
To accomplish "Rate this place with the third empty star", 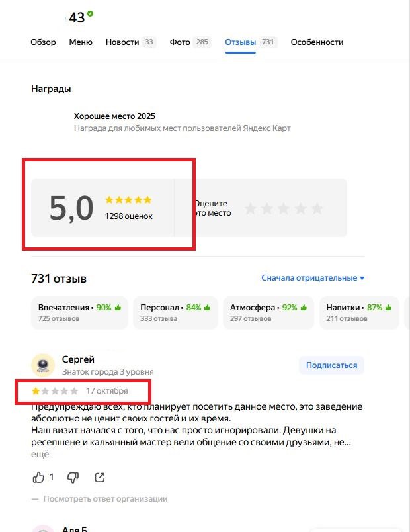I will [284, 208].
